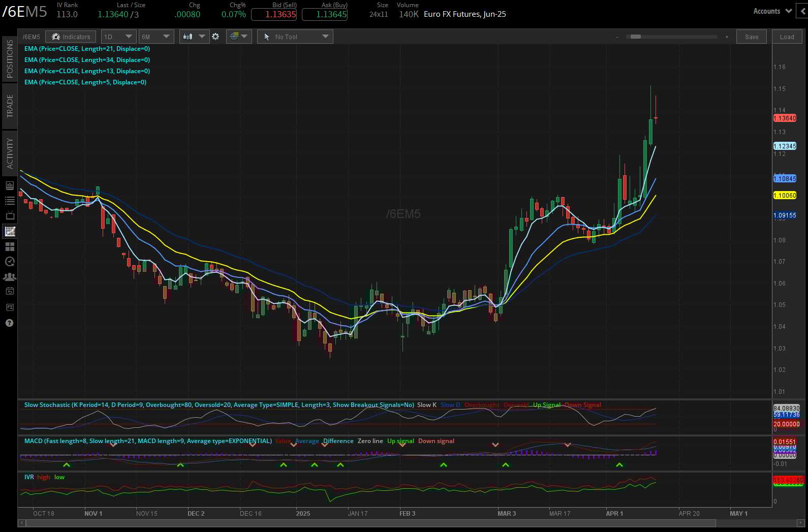Open the TV live feed sidebar icon
This screenshot has height=532, width=808.
10,216
